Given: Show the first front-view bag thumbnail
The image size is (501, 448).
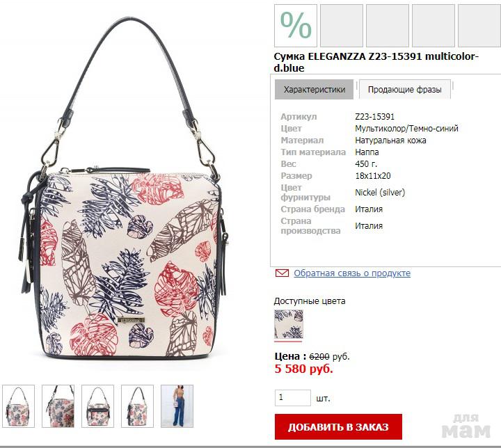Looking at the screenshot, I should (x=19, y=406).
